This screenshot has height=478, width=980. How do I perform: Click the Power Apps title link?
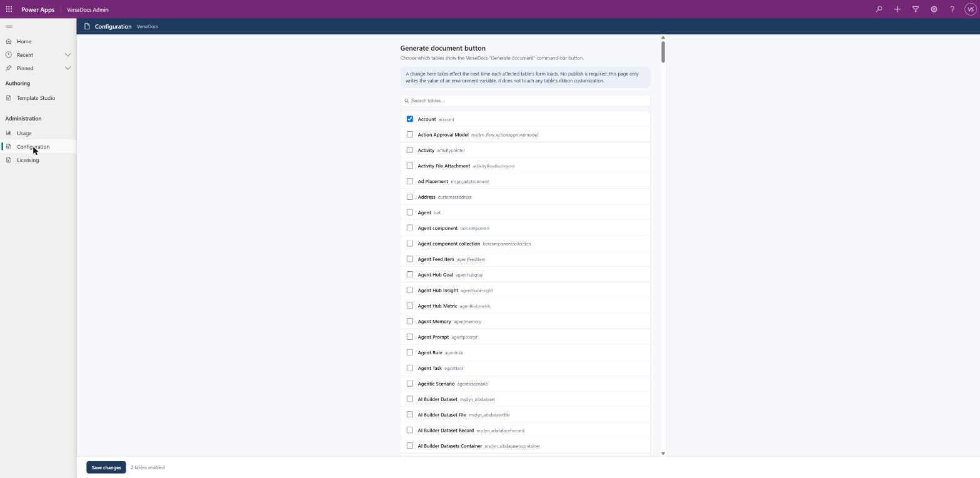click(x=37, y=9)
